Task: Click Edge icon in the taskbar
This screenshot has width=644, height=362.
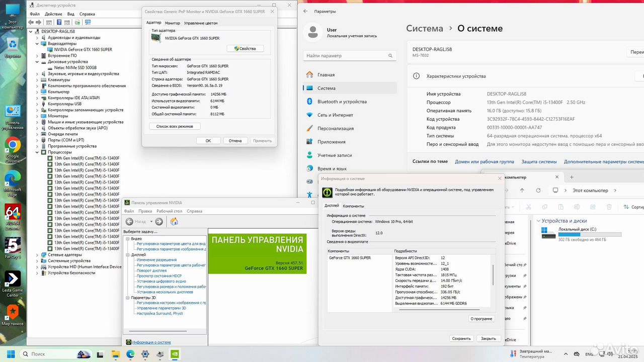Action: [x=131, y=354]
